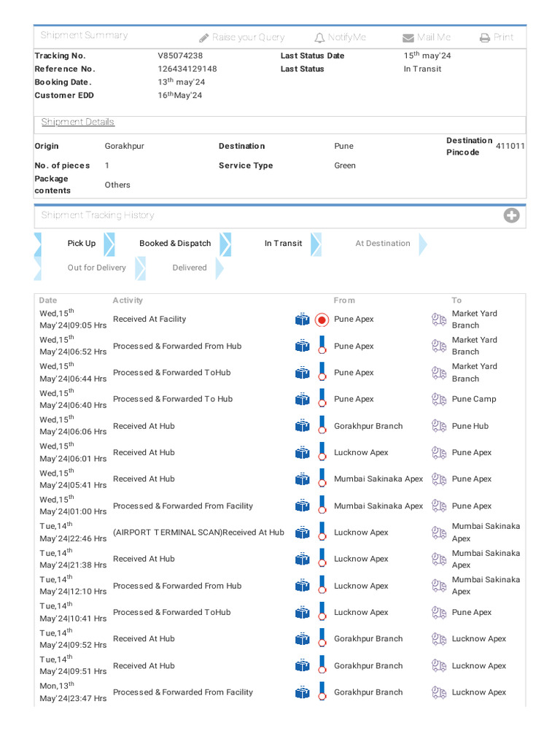Click package icon for Received At Facility row

(302, 320)
